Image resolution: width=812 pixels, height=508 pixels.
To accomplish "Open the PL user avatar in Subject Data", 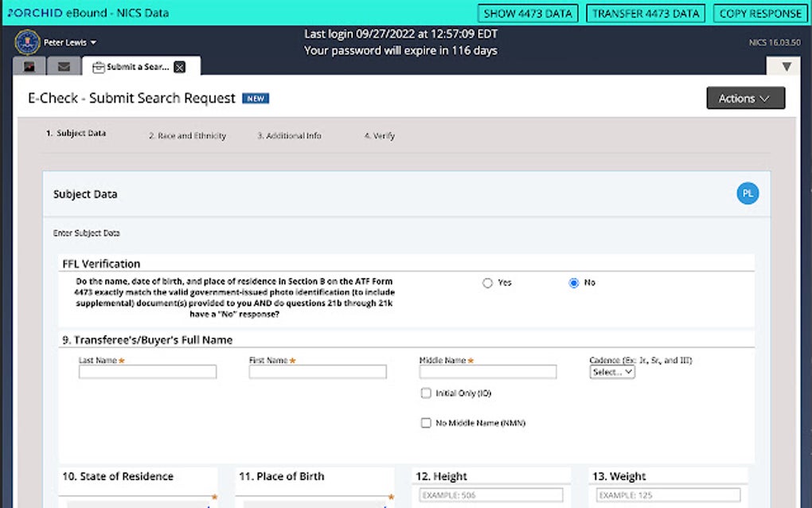I will tap(747, 193).
